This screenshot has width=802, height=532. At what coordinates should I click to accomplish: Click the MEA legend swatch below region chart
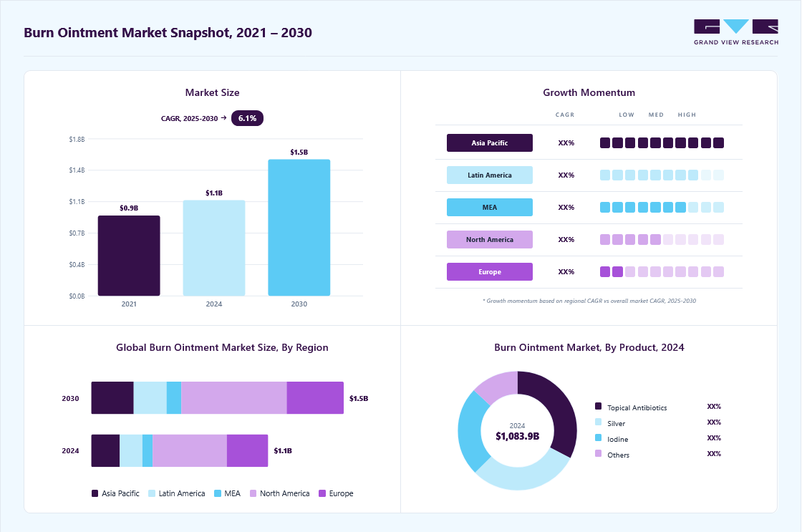click(218, 493)
